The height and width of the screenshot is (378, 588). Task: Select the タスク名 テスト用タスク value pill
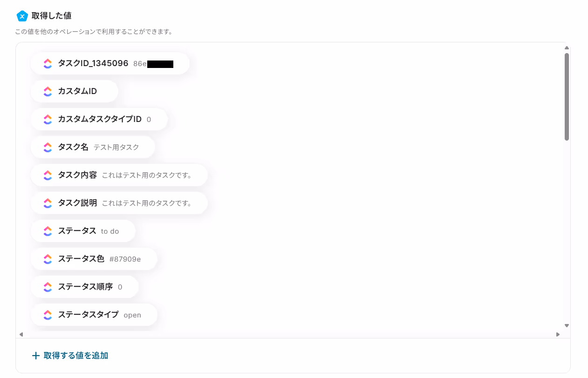coord(93,148)
